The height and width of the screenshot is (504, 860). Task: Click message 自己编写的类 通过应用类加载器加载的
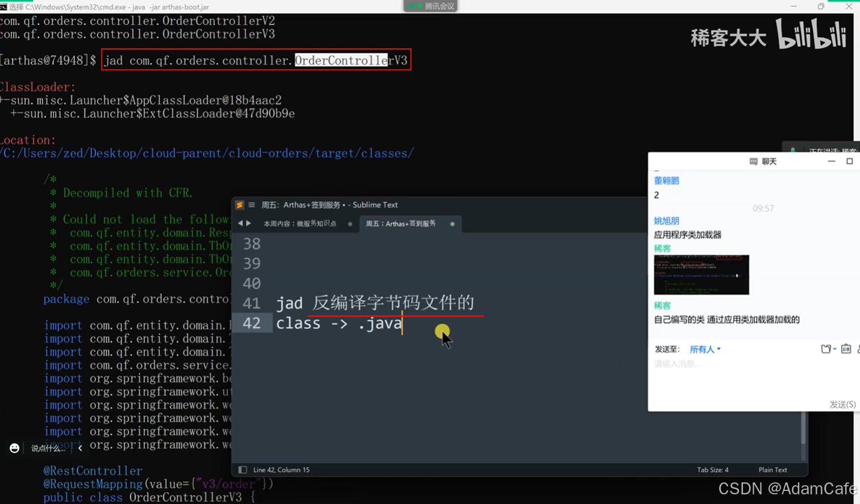pyautogui.click(x=726, y=320)
